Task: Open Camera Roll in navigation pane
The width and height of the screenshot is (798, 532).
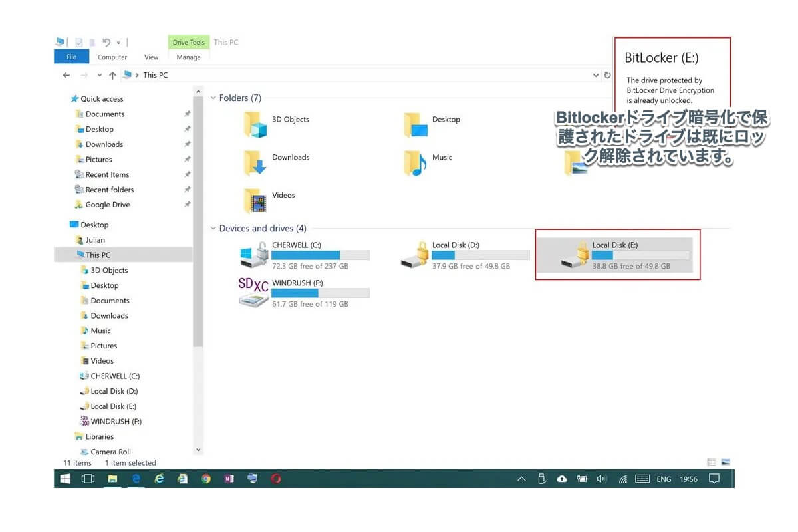Action: 110,452
